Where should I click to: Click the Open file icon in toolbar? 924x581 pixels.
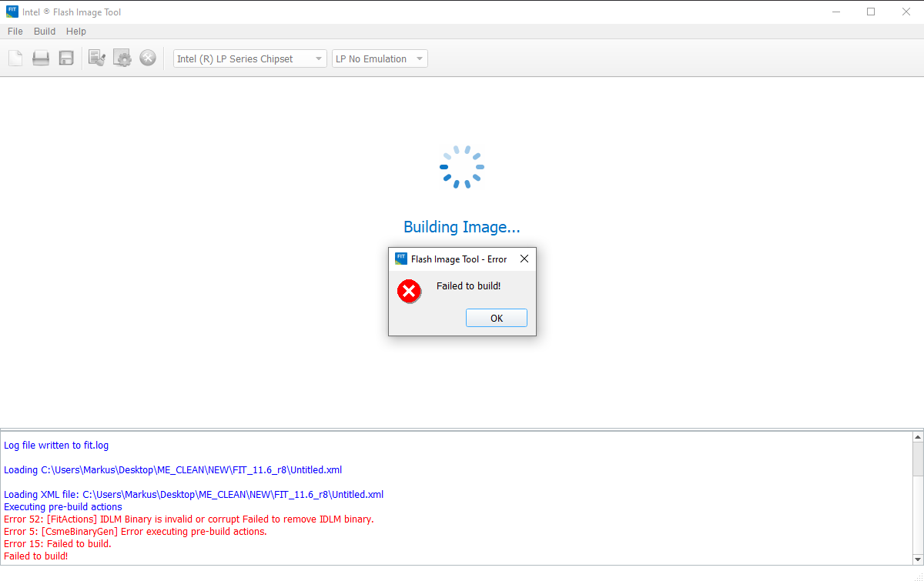41,58
